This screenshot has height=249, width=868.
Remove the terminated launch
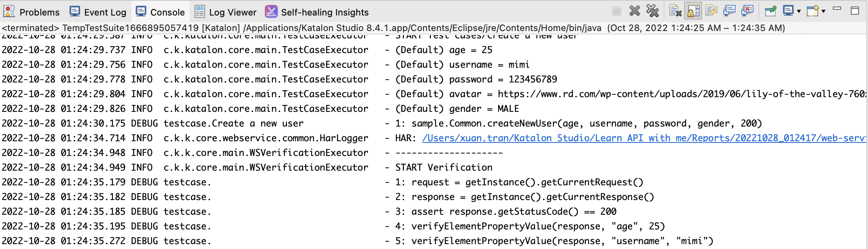point(635,11)
